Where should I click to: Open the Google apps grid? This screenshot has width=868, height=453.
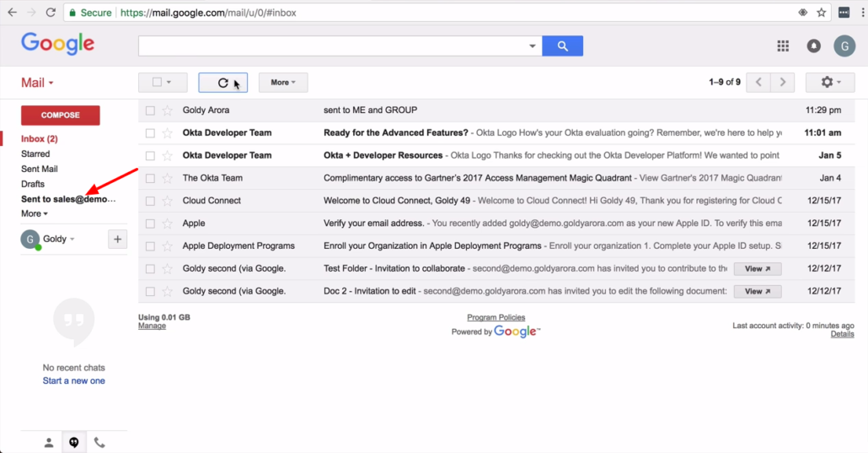(x=783, y=46)
